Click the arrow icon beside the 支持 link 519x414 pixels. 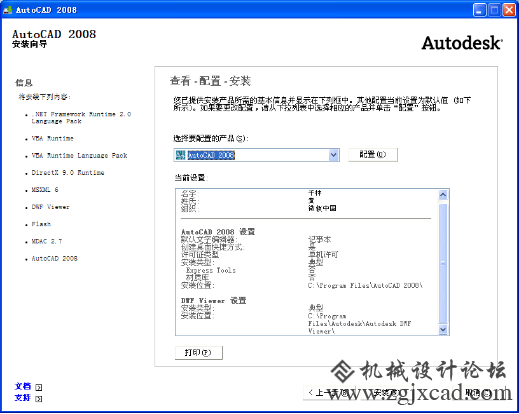(39, 399)
